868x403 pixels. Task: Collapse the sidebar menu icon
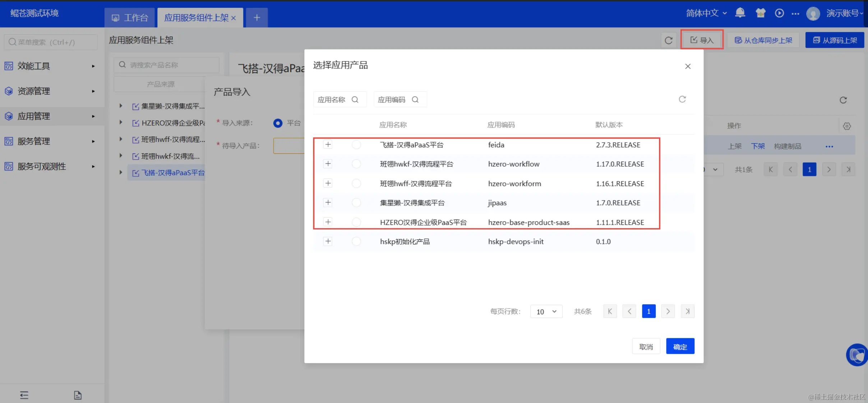pos(24,395)
